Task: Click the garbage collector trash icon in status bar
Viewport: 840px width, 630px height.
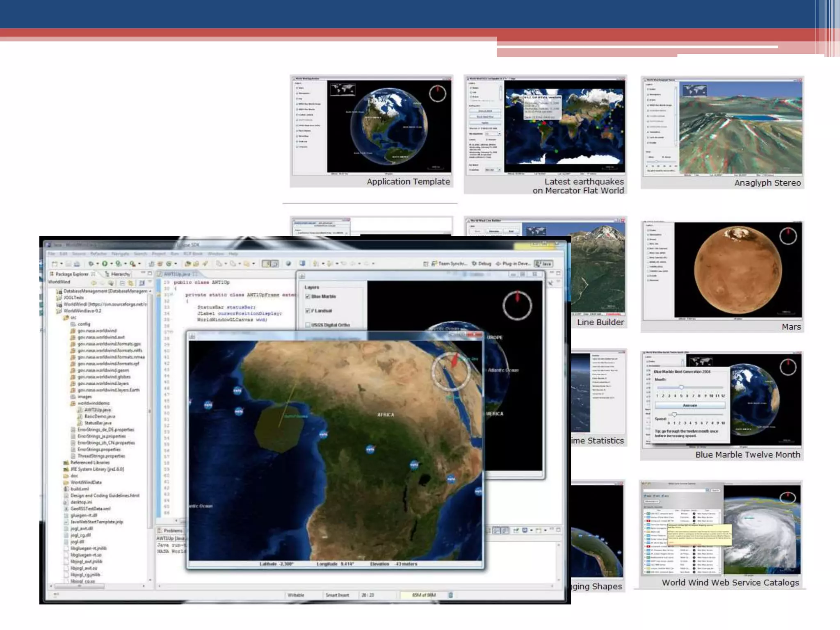Action: (x=450, y=595)
